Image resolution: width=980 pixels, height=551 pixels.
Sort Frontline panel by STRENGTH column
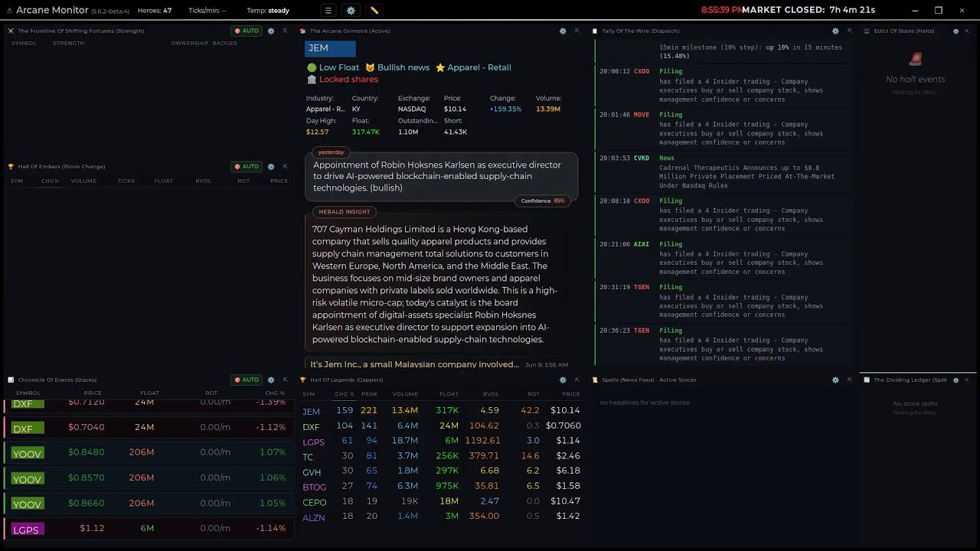point(69,43)
